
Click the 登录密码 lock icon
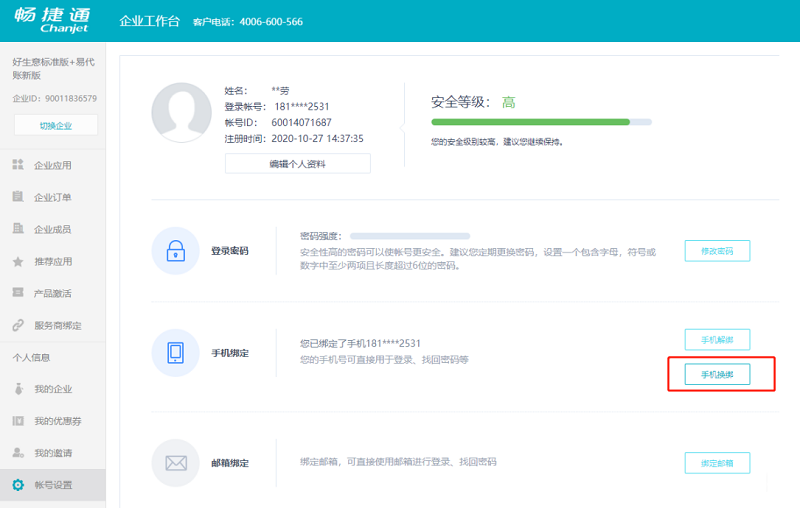(176, 250)
